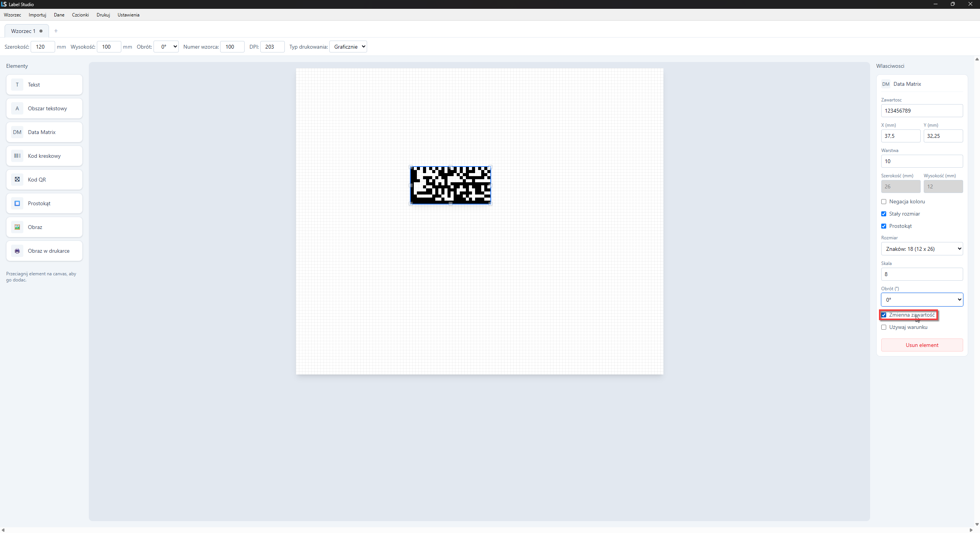Click the Warstwa layer field

tap(922, 161)
